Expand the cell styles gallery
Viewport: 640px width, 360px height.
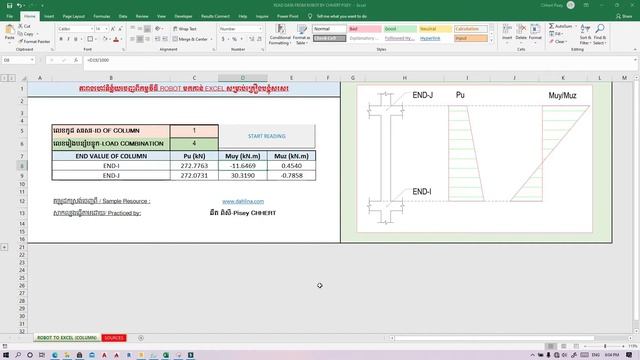[491, 40]
